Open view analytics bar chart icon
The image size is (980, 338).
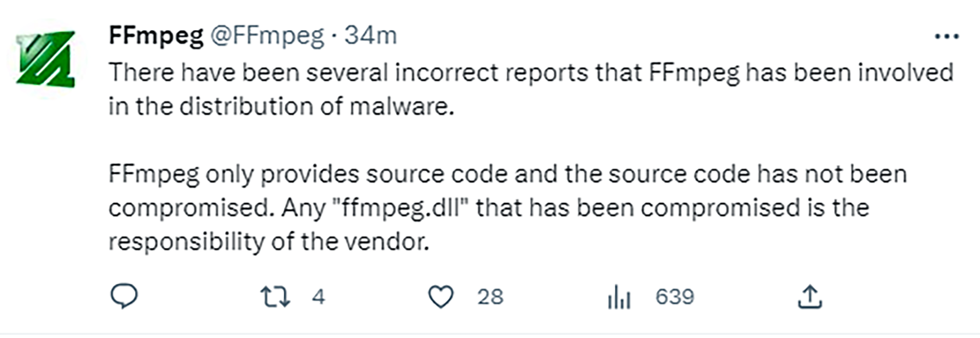coord(619,297)
